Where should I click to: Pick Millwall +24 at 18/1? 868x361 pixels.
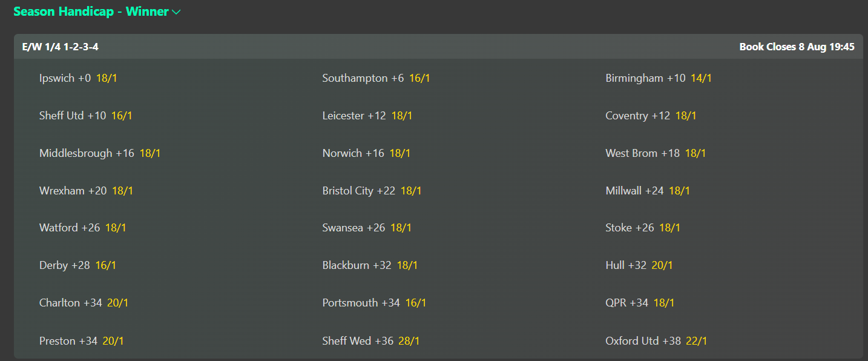point(648,191)
